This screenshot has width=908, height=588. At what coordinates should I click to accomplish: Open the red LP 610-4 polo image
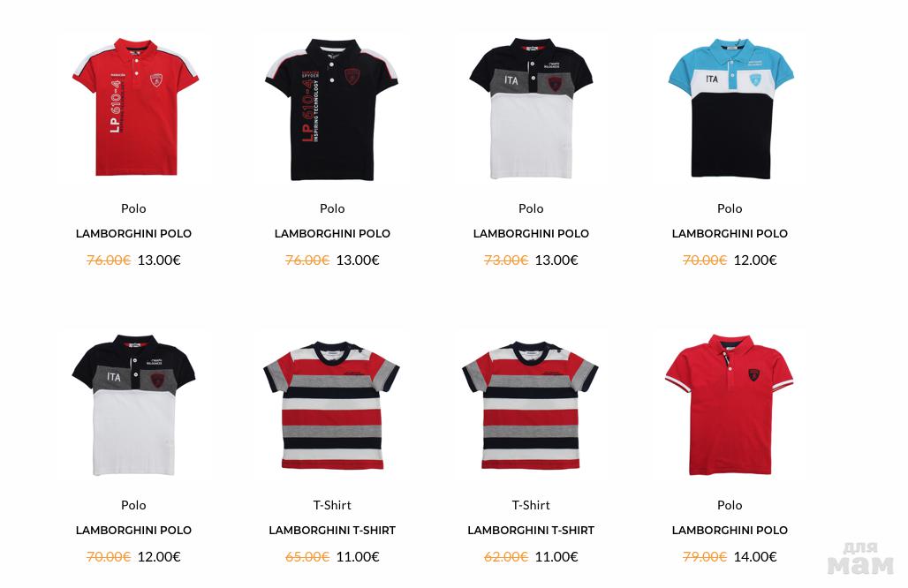134,108
